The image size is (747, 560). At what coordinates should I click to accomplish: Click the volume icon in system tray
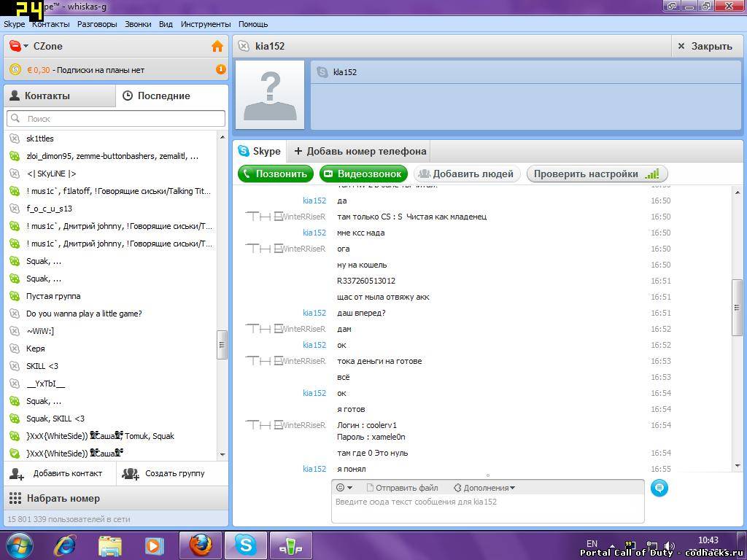[669, 547]
